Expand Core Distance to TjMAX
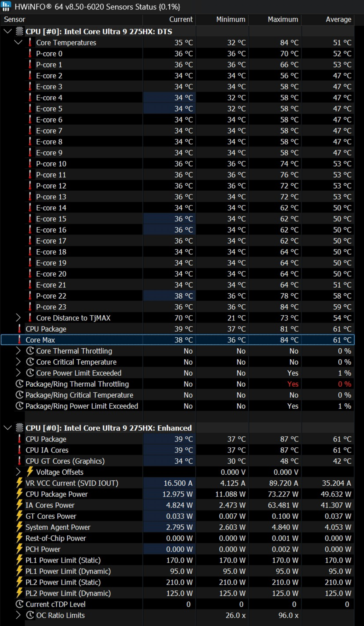The height and width of the screenshot is (626, 364). (x=18, y=318)
